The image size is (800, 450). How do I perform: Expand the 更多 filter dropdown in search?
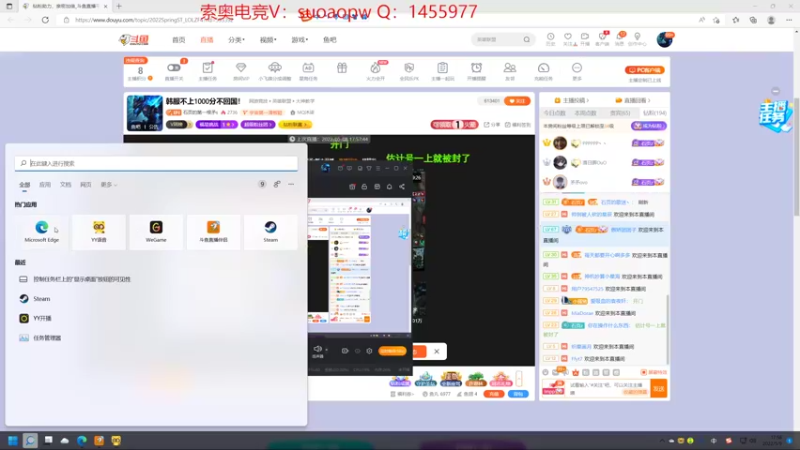pos(109,185)
